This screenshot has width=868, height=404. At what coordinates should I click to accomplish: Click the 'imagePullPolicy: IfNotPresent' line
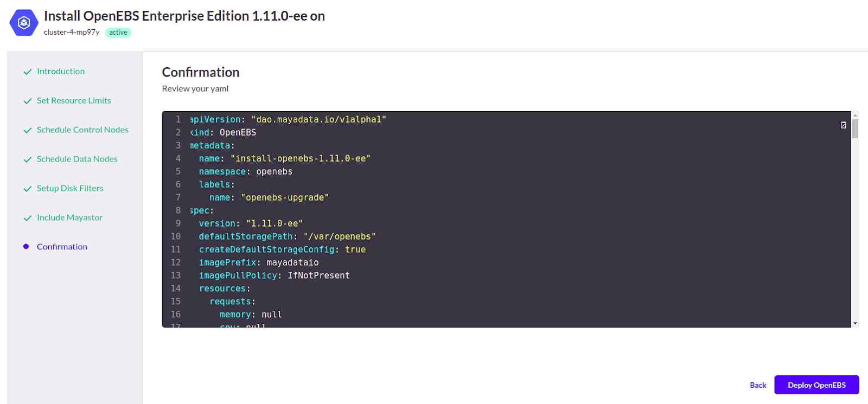click(275, 275)
